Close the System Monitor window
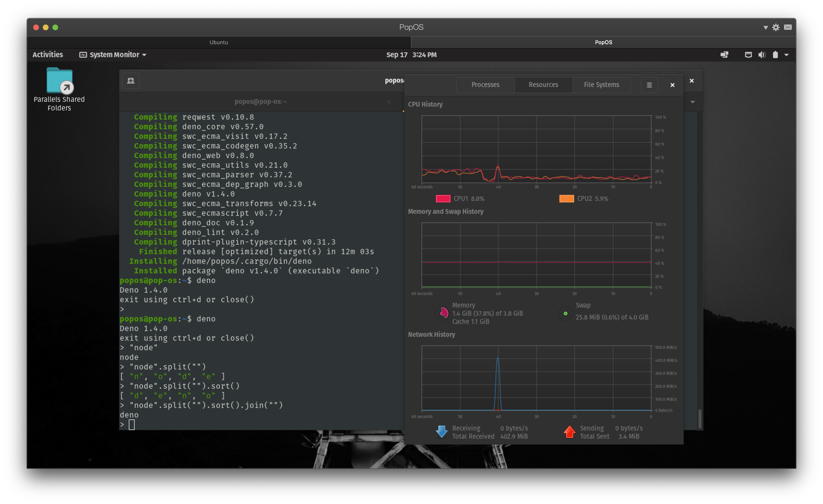This screenshot has width=823, height=504. (673, 85)
